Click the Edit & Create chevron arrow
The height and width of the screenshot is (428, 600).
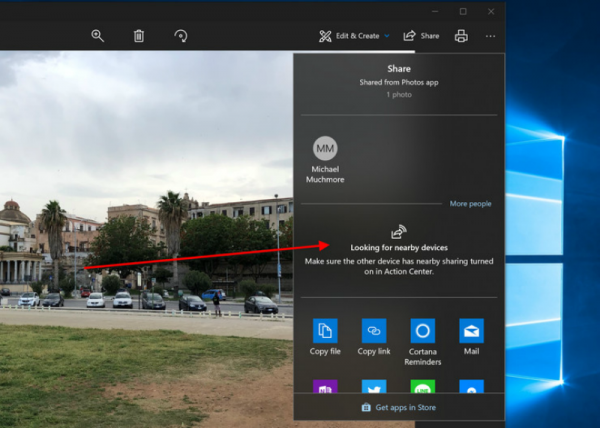coord(387,36)
